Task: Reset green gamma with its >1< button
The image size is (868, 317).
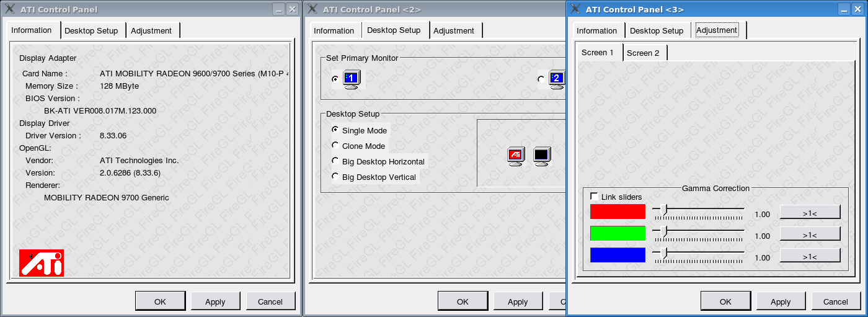Action: click(x=810, y=234)
